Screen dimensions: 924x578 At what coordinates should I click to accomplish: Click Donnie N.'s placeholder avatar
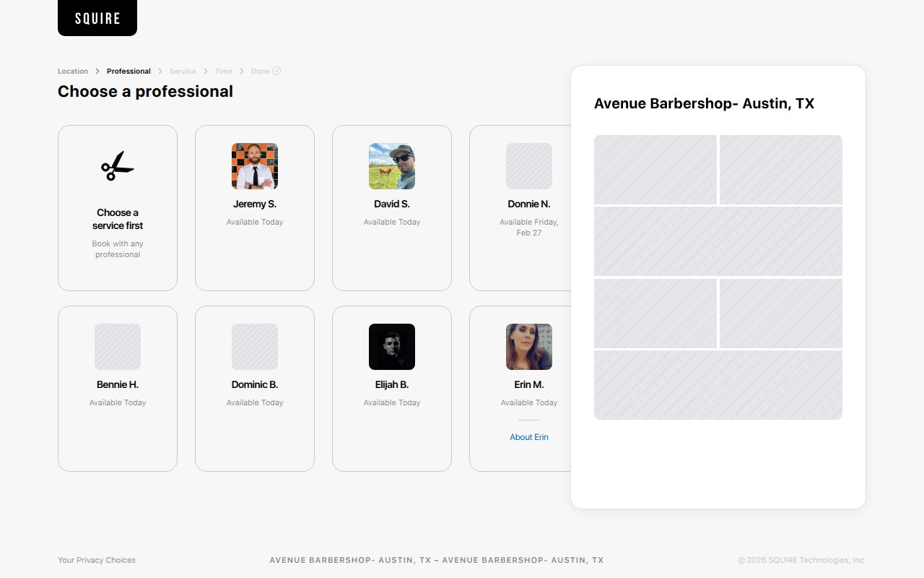pos(529,166)
